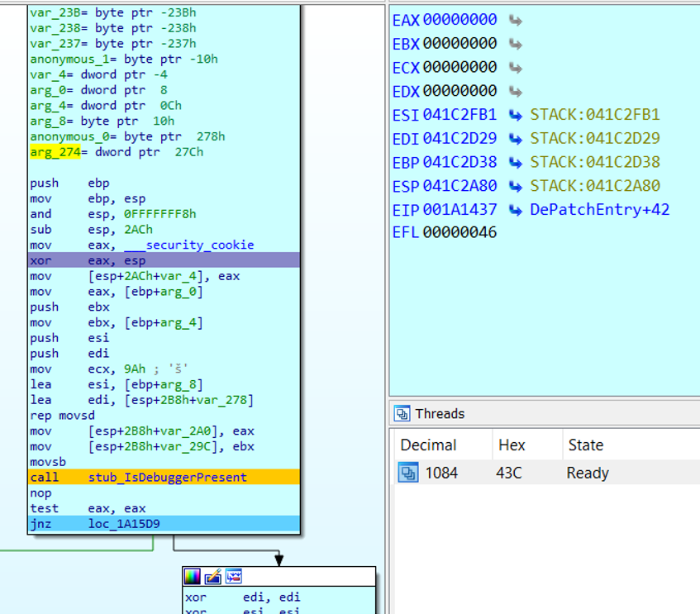Click the jump arrow next to EBP
The height and width of the screenshot is (614, 700).
(516, 163)
